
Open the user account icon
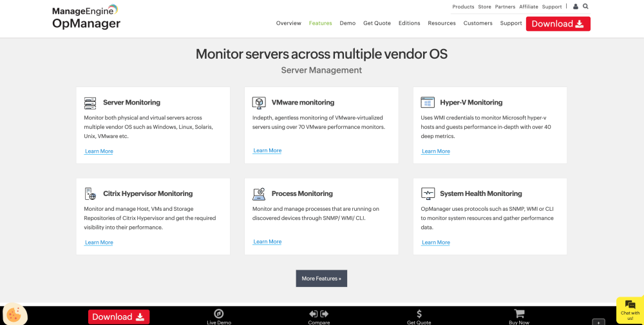(575, 6)
